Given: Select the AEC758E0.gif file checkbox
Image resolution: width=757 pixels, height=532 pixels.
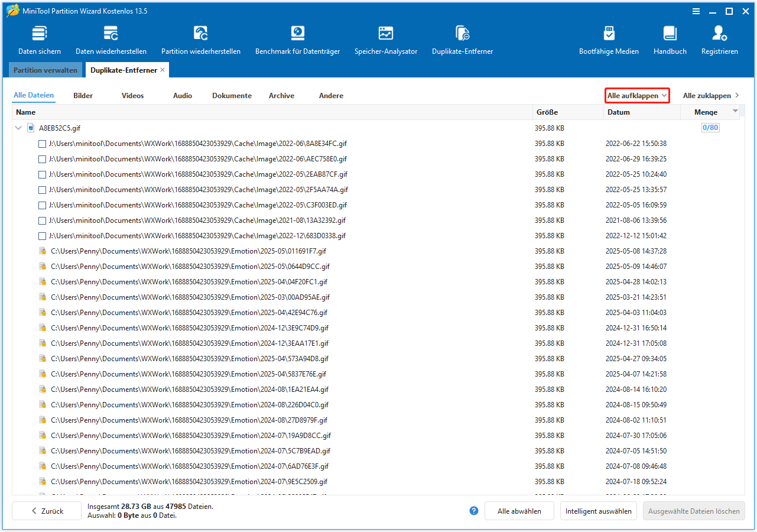Looking at the screenshot, I should point(42,159).
